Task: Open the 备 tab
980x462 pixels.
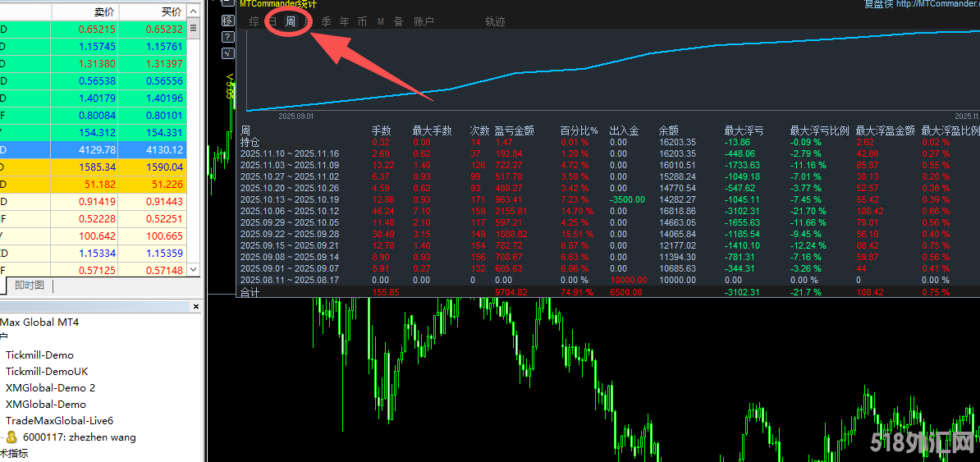Action: coord(398,22)
